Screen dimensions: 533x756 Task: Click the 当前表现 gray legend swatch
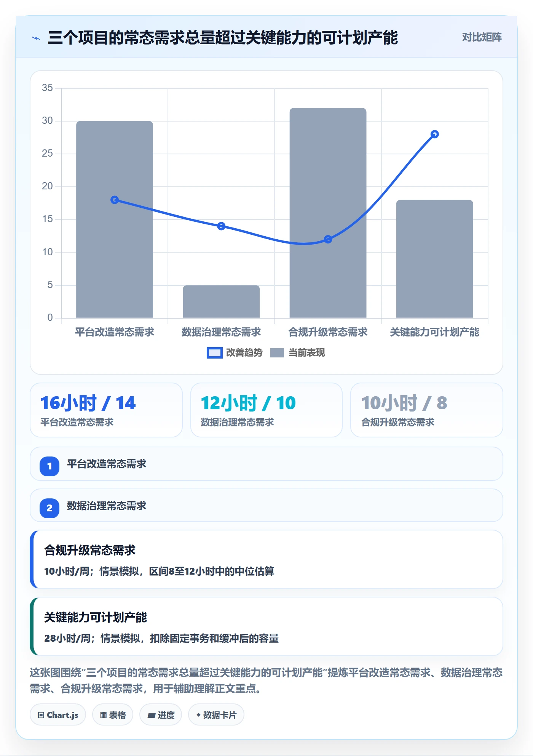pyautogui.click(x=277, y=353)
